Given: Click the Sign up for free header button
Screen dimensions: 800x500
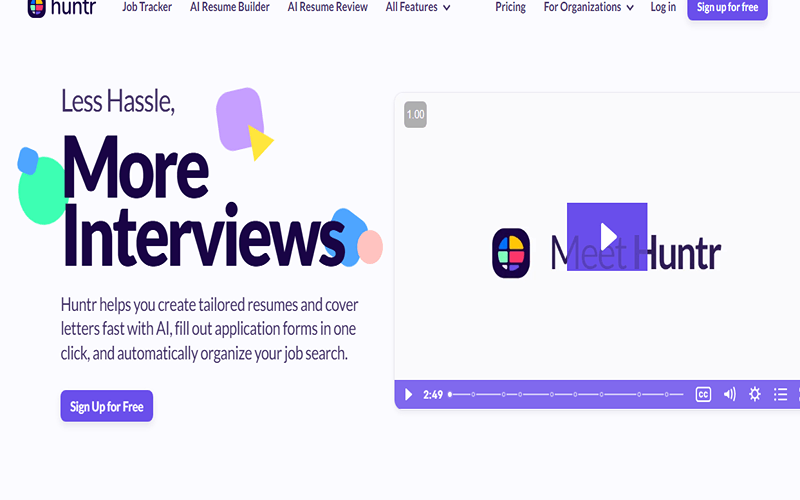Looking at the screenshot, I should point(727,8).
